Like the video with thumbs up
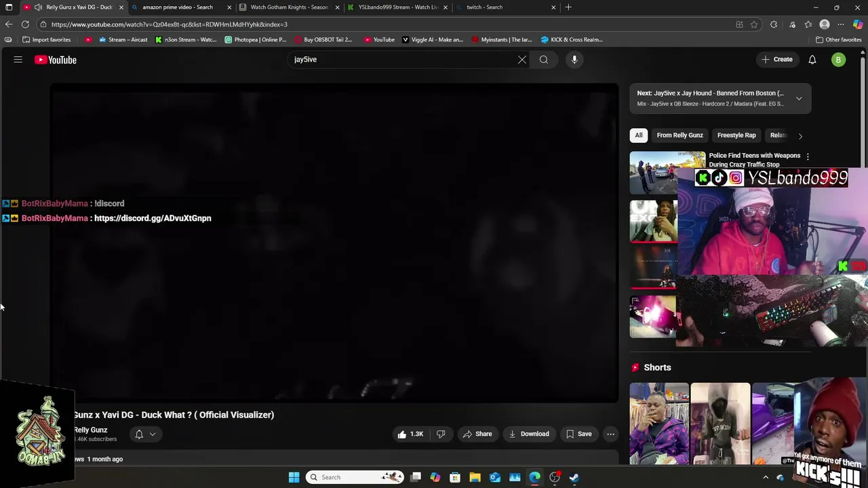Viewport: 868px width, 488px height. [410, 434]
